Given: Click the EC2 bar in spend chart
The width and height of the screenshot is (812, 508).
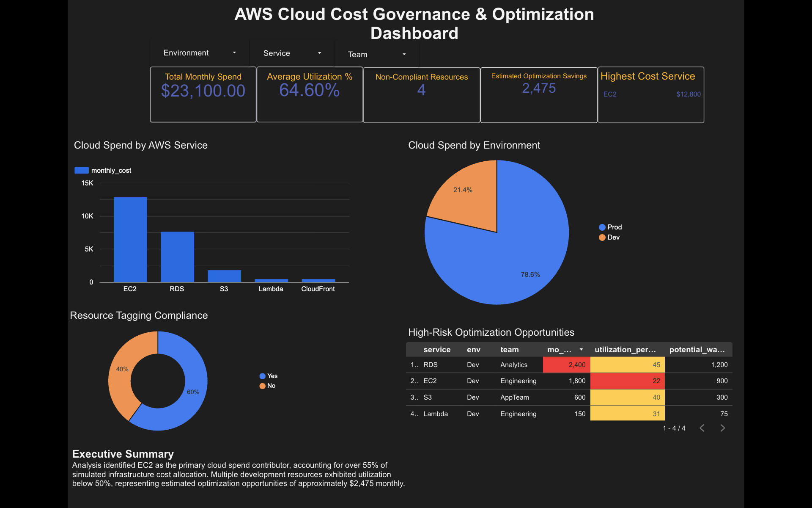Looking at the screenshot, I should (x=130, y=240).
